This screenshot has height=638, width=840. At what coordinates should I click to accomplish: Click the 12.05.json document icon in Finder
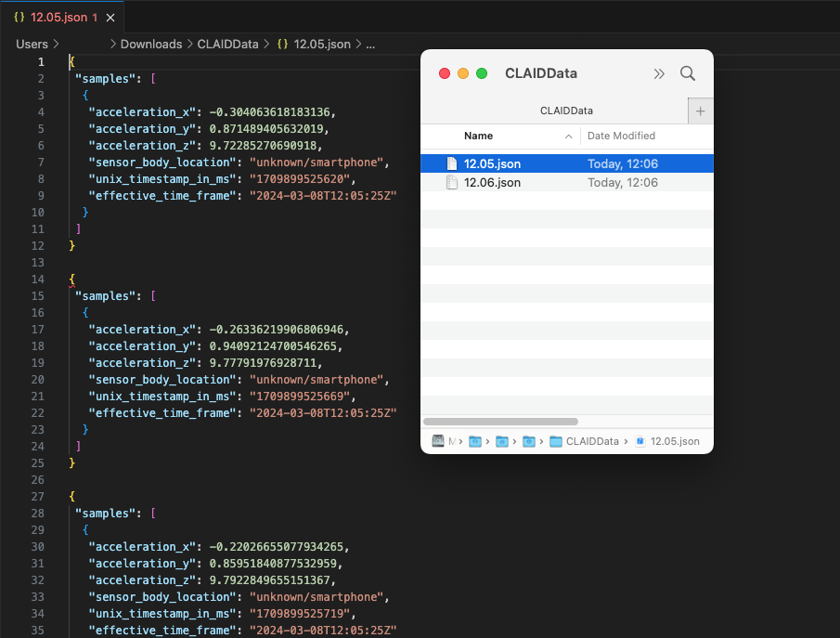pyautogui.click(x=452, y=163)
